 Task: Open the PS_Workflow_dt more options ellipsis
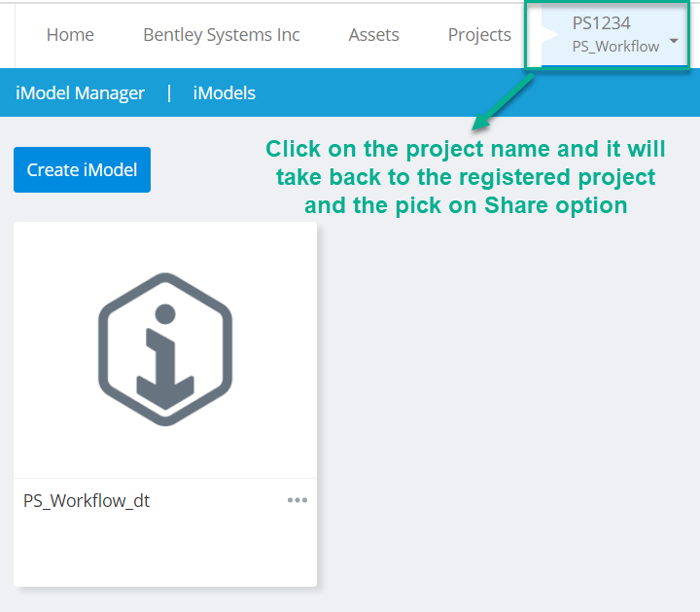(x=297, y=500)
